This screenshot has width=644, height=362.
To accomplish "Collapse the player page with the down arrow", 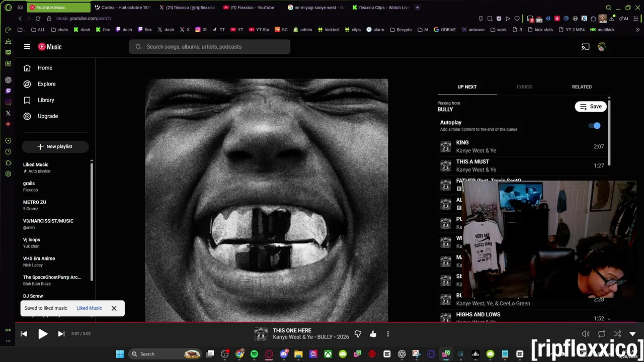I will [x=632, y=334].
